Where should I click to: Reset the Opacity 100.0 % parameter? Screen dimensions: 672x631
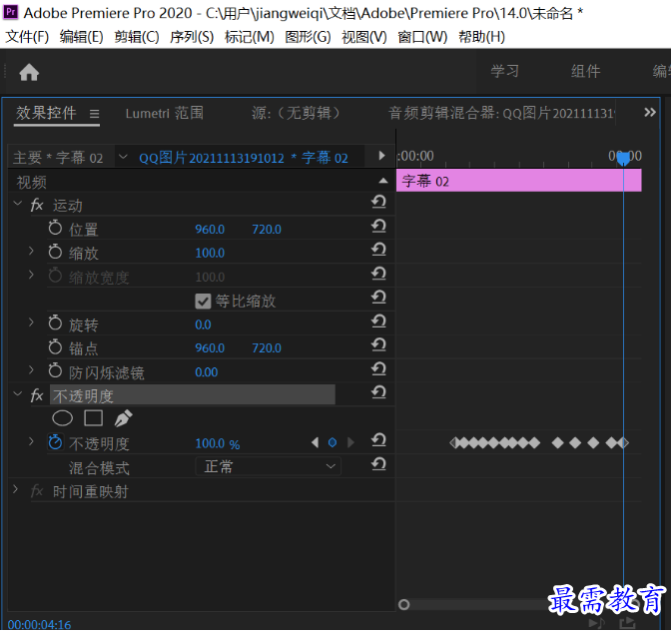coord(378,440)
